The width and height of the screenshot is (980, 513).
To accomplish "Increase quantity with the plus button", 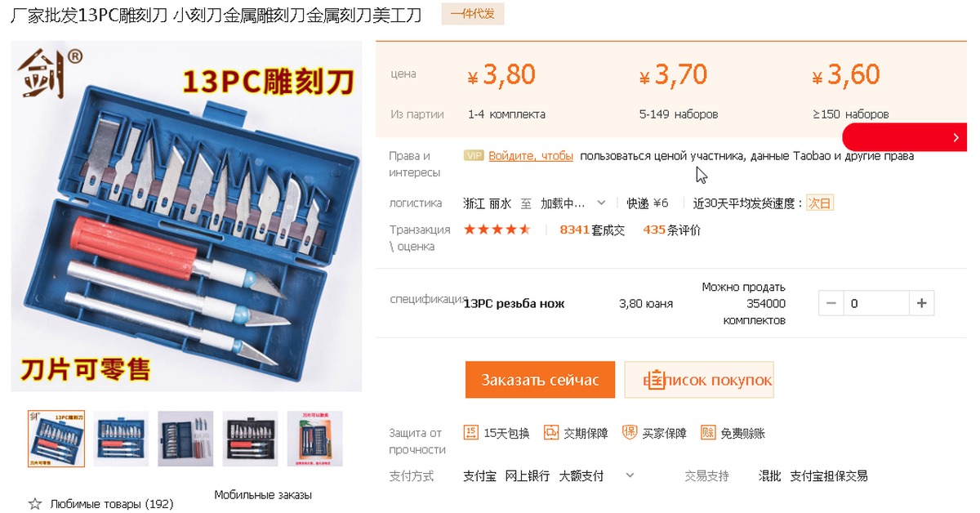I will (x=921, y=303).
